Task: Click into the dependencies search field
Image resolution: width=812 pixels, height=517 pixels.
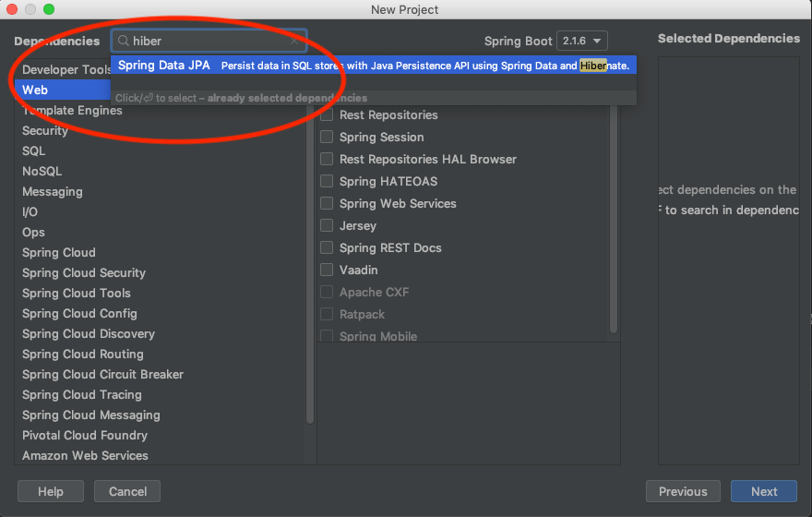Action: (x=209, y=41)
